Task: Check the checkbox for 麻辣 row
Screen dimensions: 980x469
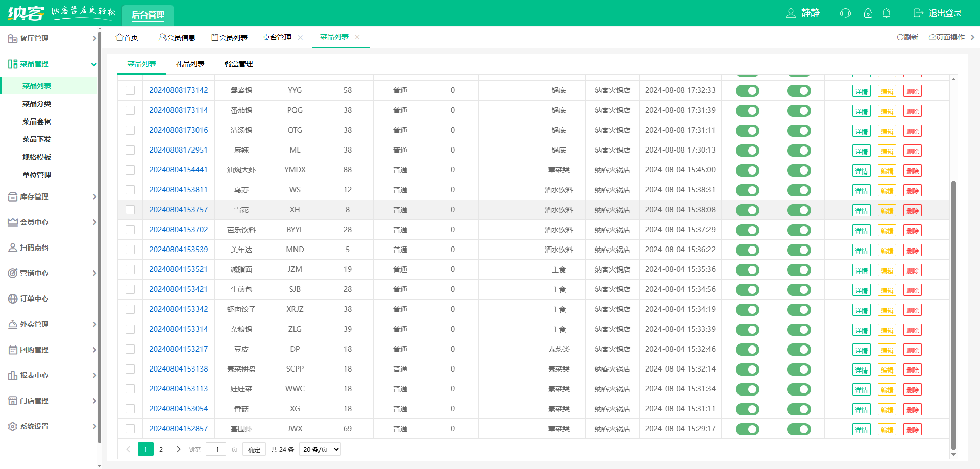Action: 130,150
